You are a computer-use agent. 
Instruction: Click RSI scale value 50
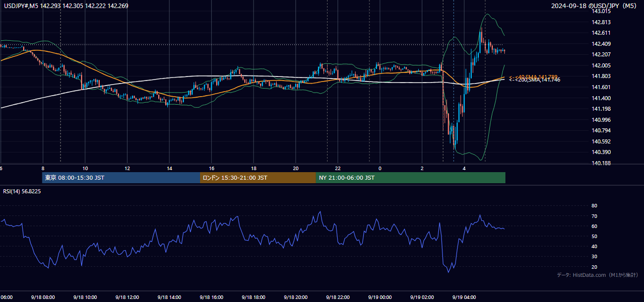[594, 236]
